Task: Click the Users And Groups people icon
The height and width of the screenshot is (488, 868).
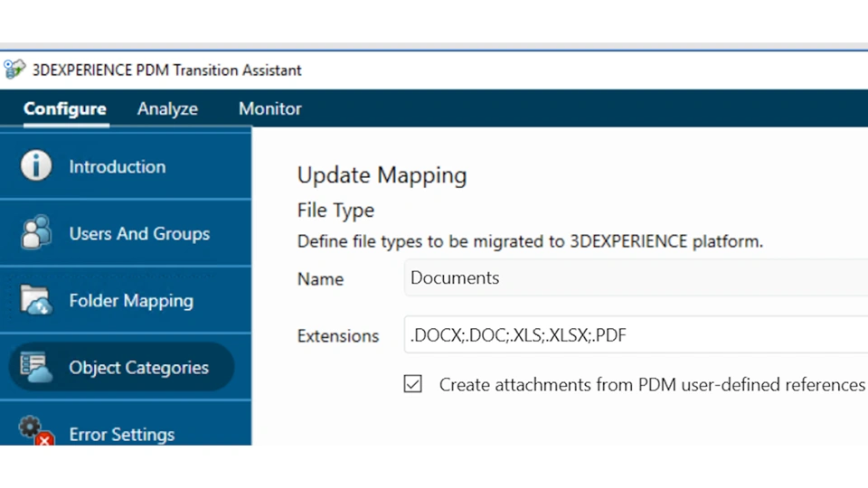Action: coord(36,233)
